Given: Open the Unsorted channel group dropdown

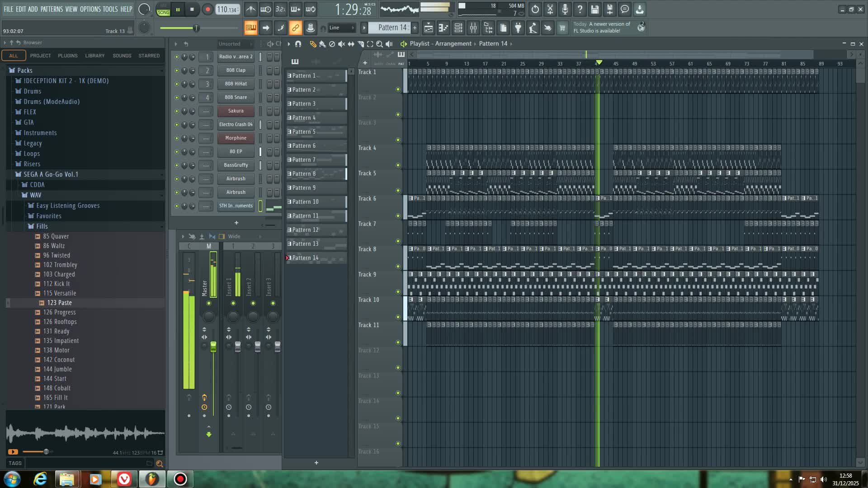Looking at the screenshot, I should pos(235,44).
